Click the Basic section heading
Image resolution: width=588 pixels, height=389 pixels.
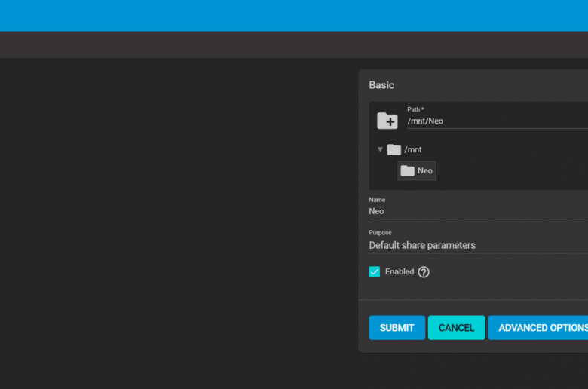point(381,85)
